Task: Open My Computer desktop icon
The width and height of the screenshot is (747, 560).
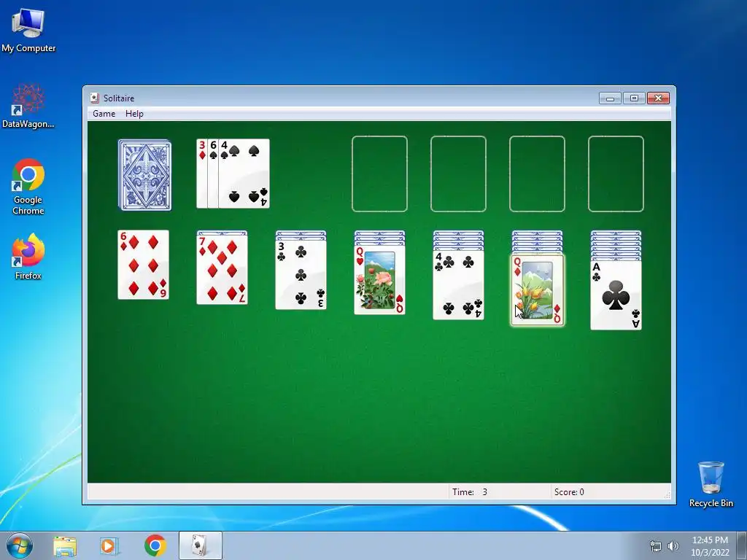Action: (28, 29)
